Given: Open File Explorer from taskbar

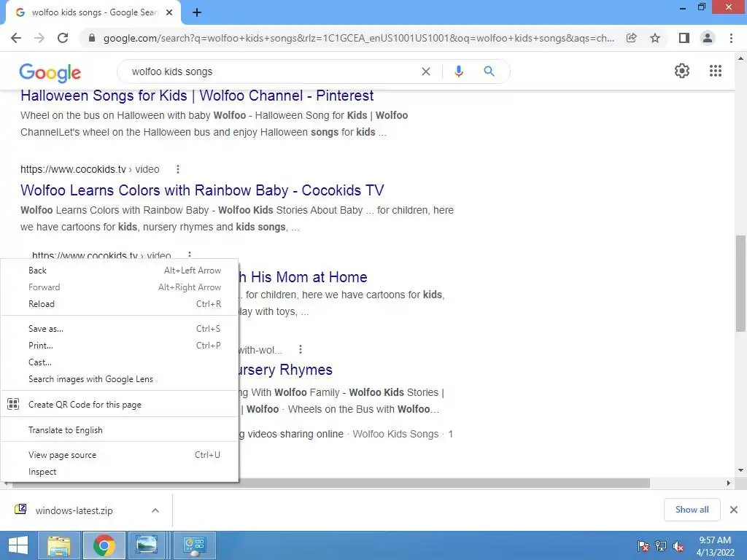Looking at the screenshot, I should click(x=58, y=545).
